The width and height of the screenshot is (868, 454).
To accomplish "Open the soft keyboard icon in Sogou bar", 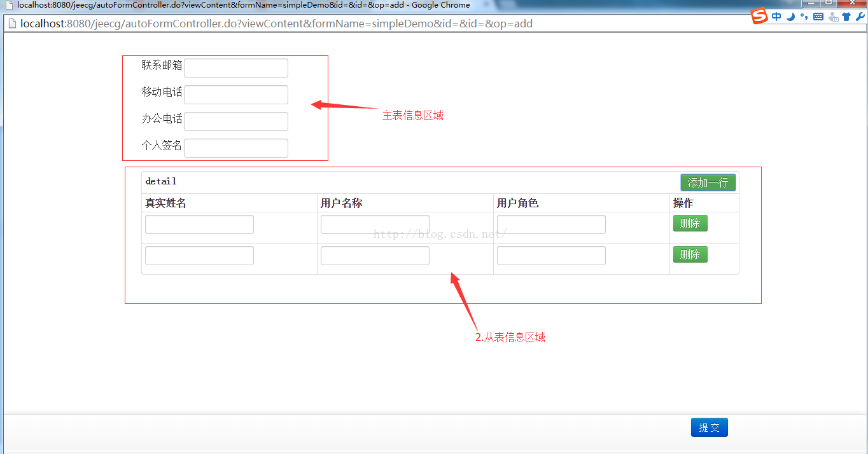I will click(x=818, y=17).
